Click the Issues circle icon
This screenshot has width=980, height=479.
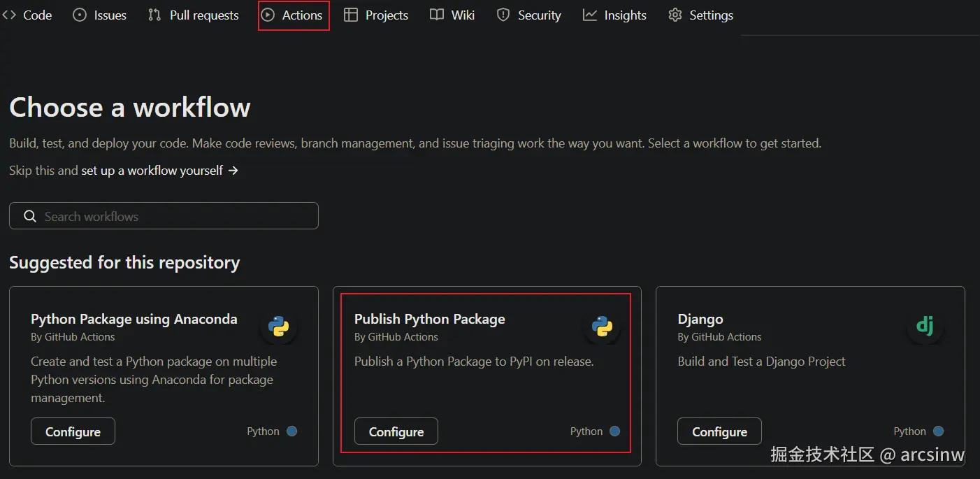tap(80, 15)
